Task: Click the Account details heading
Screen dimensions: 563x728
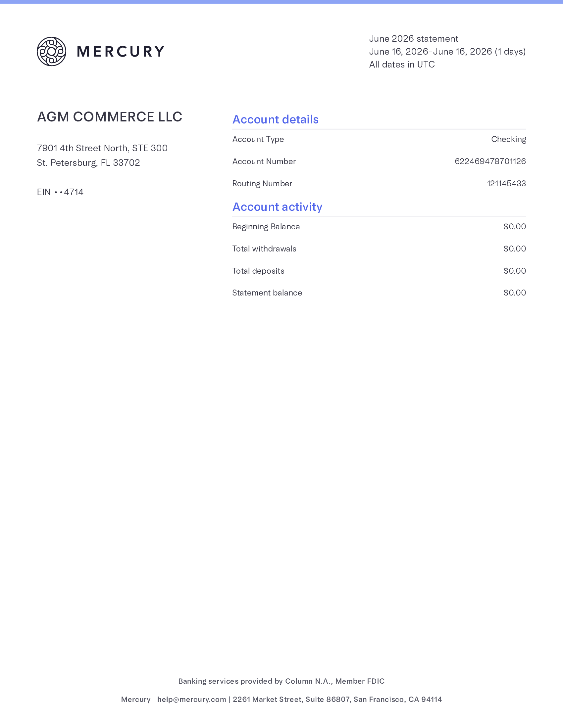Action: [276, 119]
